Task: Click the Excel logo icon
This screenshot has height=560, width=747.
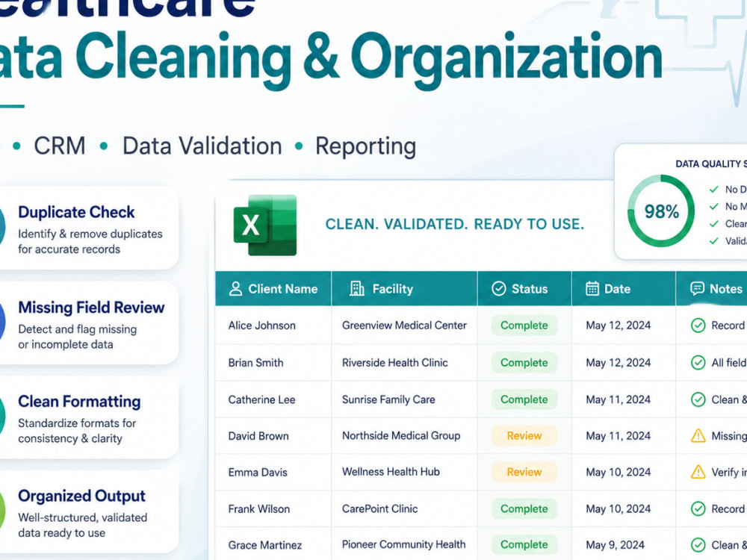Action: click(265, 225)
